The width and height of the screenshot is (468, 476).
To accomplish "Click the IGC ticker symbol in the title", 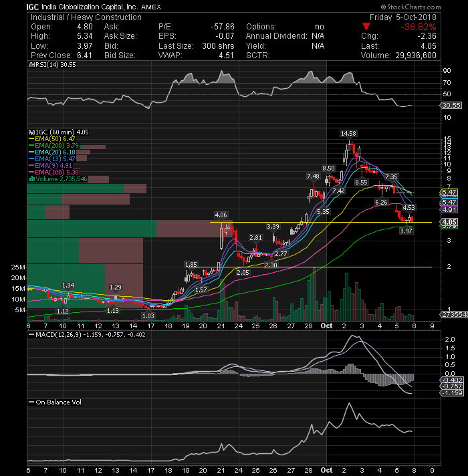I will coord(33,7).
